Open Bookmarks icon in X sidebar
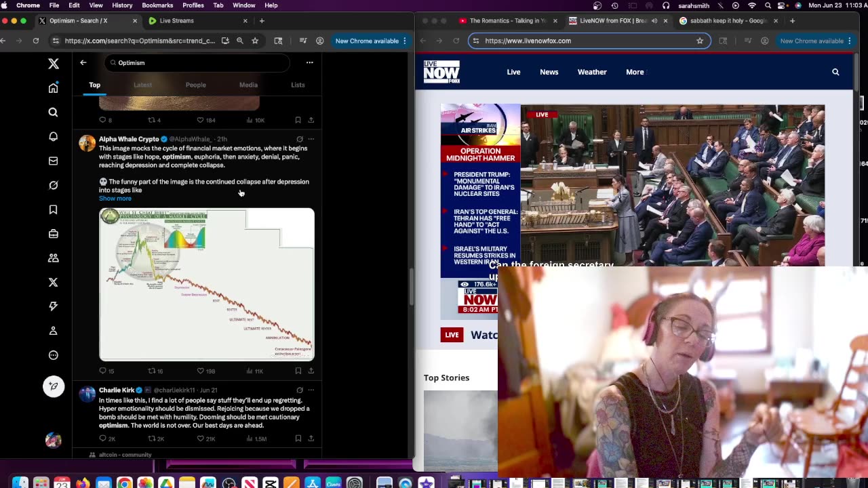868x488 pixels. (53, 209)
